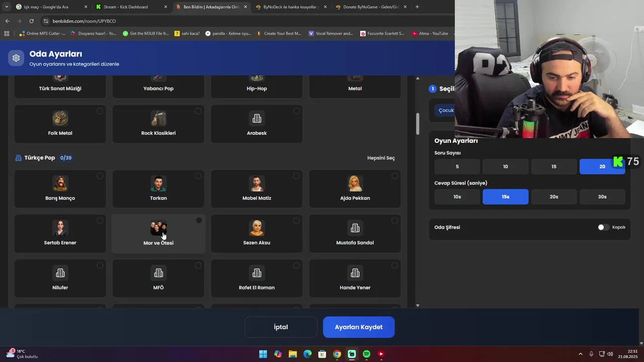Open a new browser tab
This screenshot has width=644, height=362.
tap(417, 7)
